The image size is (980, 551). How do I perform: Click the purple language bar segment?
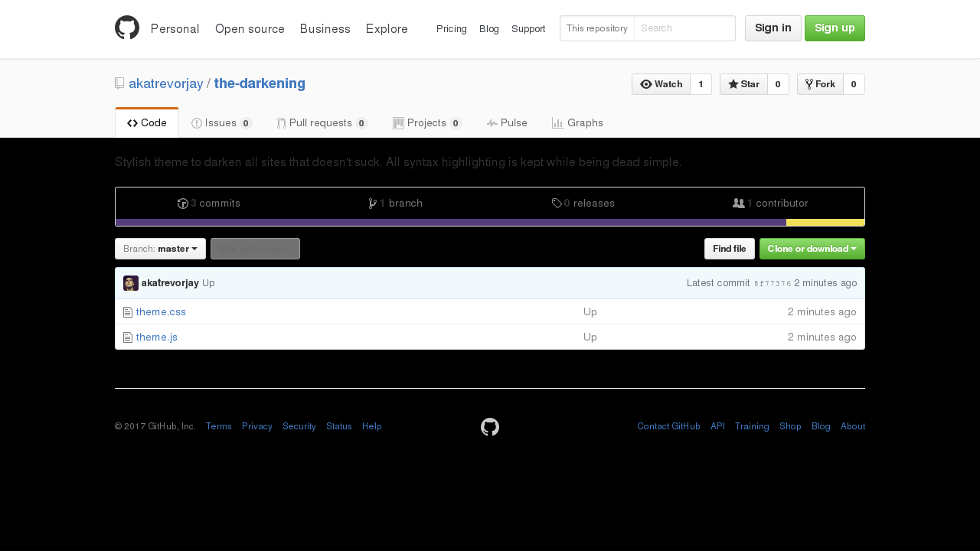451,223
